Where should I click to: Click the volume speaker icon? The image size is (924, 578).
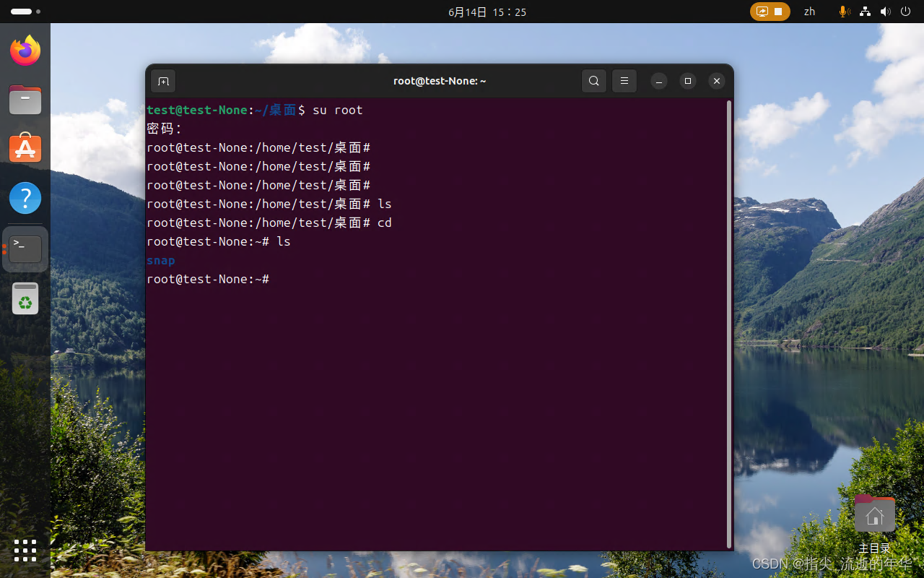coord(886,12)
